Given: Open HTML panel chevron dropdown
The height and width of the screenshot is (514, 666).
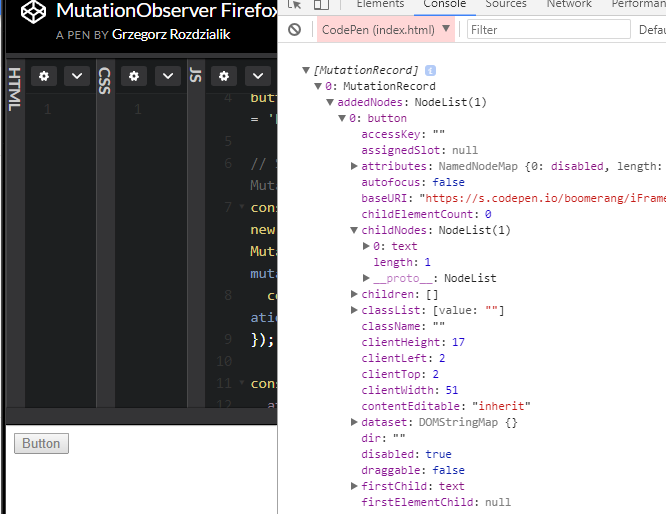Looking at the screenshot, I should coord(77,76).
